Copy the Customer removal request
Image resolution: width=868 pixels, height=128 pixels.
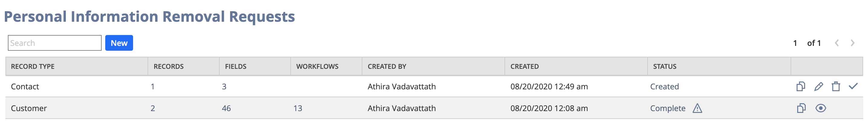(x=801, y=108)
